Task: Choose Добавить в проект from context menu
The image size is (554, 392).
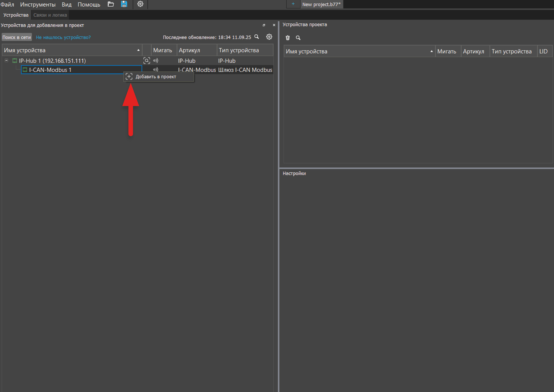Action: tap(155, 77)
